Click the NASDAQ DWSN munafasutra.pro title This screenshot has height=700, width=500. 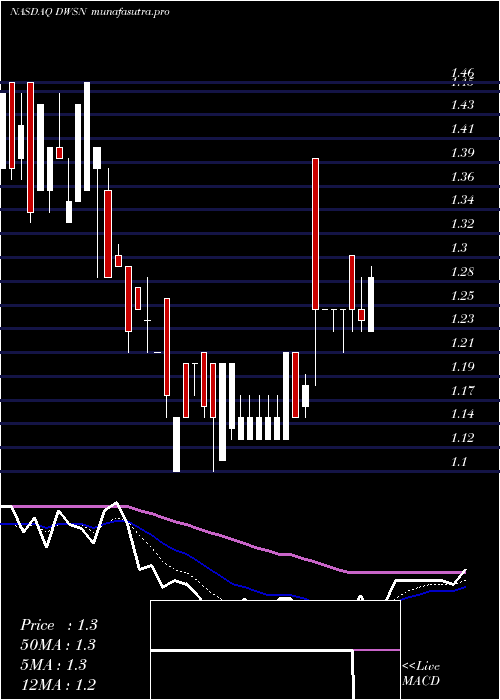pyautogui.click(x=89, y=12)
